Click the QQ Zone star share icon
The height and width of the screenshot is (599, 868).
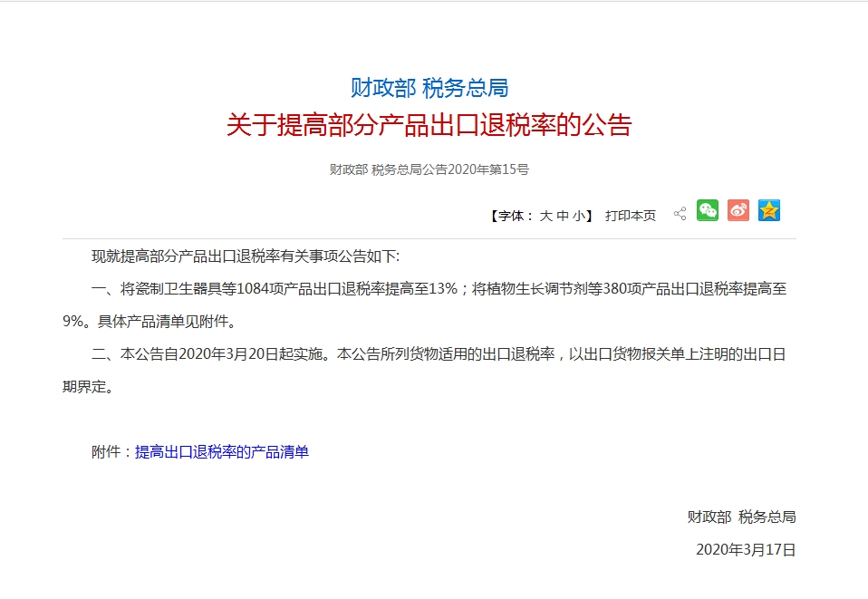point(769,210)
